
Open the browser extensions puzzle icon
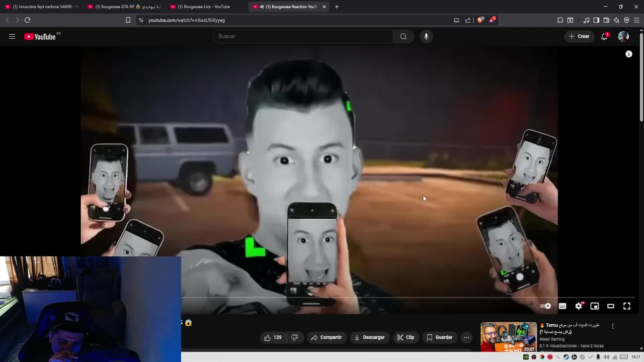[560, 20]
